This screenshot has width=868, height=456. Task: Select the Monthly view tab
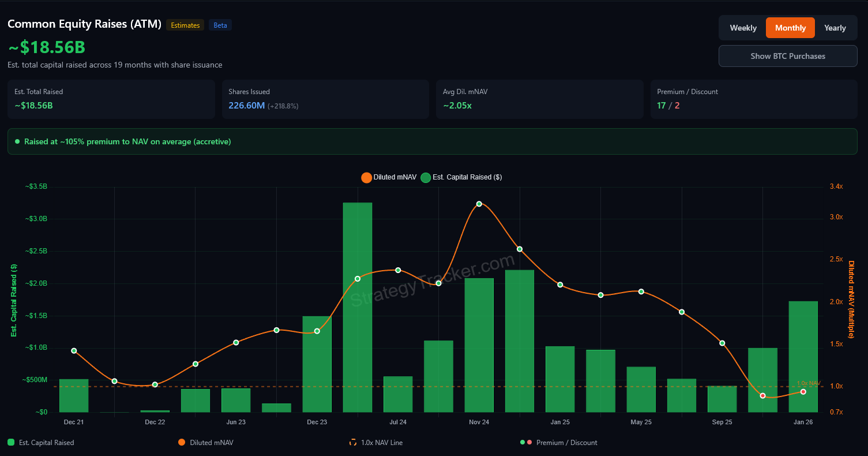coord(790,28)
